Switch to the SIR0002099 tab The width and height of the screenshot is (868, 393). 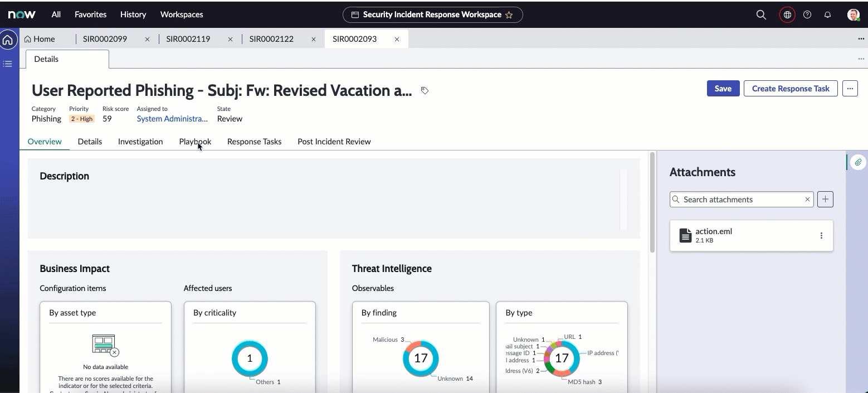(105, 39)
